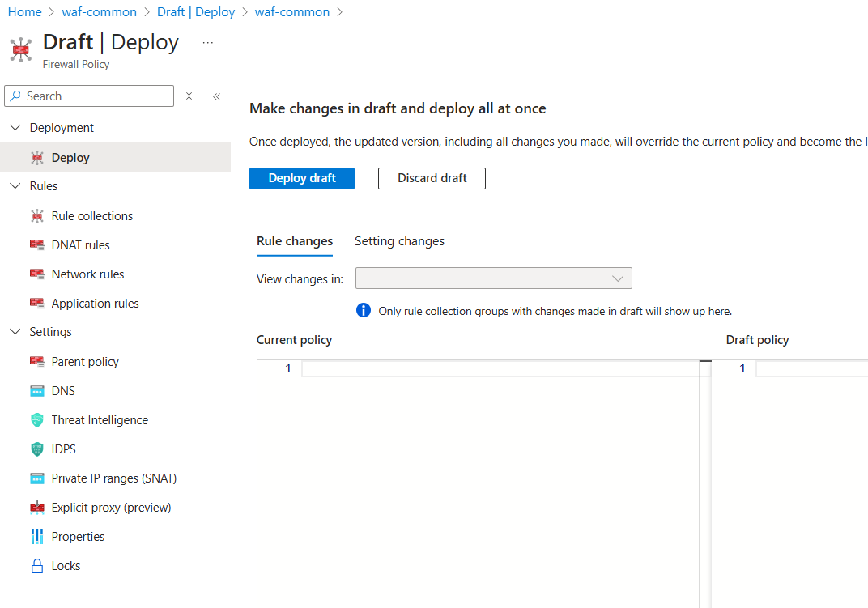
Task: Click the Properties bars icon
Action: (37, 537)
